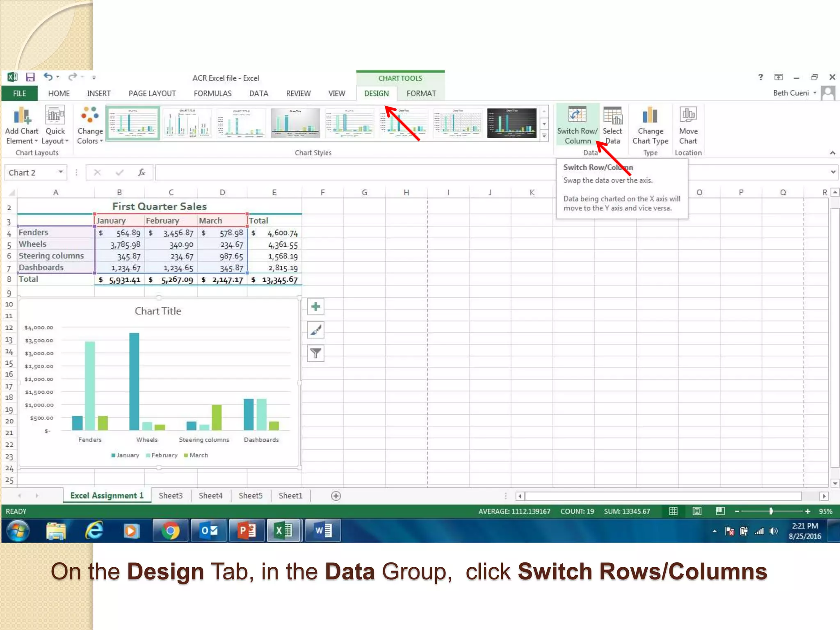Switch to the INSERT tab

[x=98, y=94]
